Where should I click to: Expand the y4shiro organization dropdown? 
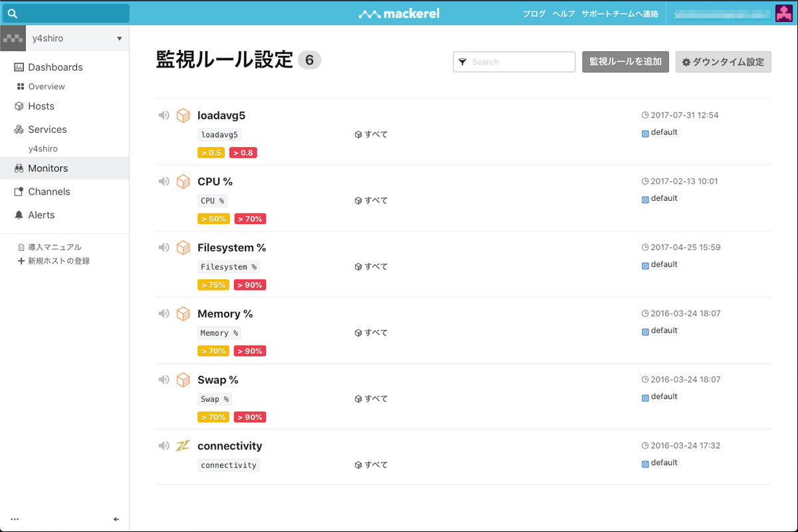[120, 39]
